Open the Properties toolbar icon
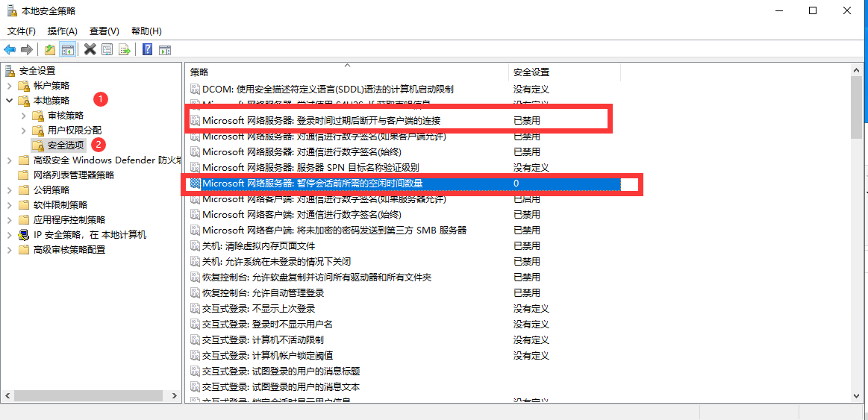 (x=107, y=49)
